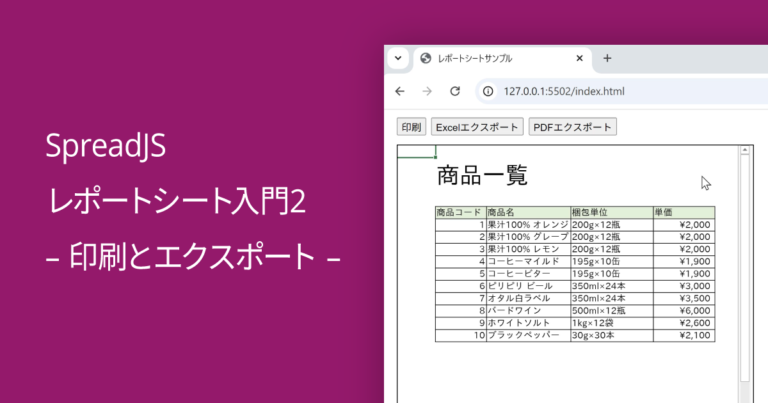Select the バードワイン cell
This screenshot has width=768, height=403.
tap(528, 310)
